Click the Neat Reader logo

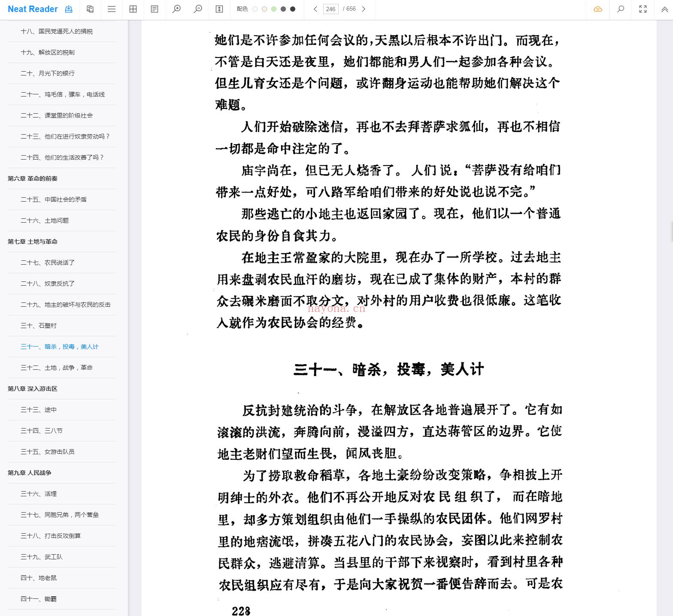point(33,9)
